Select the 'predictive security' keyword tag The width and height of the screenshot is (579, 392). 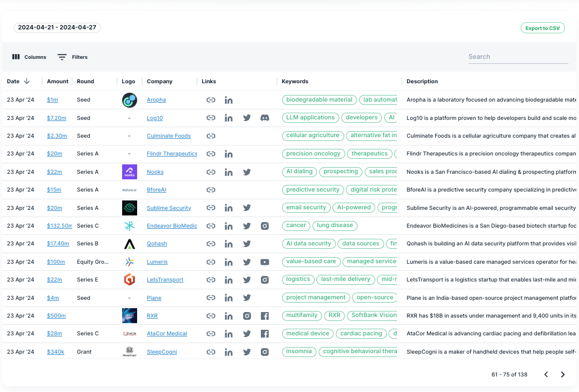313,190
